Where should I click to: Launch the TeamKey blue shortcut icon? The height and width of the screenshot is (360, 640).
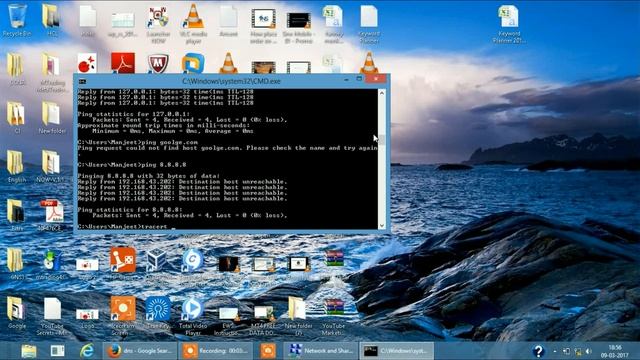158,313
